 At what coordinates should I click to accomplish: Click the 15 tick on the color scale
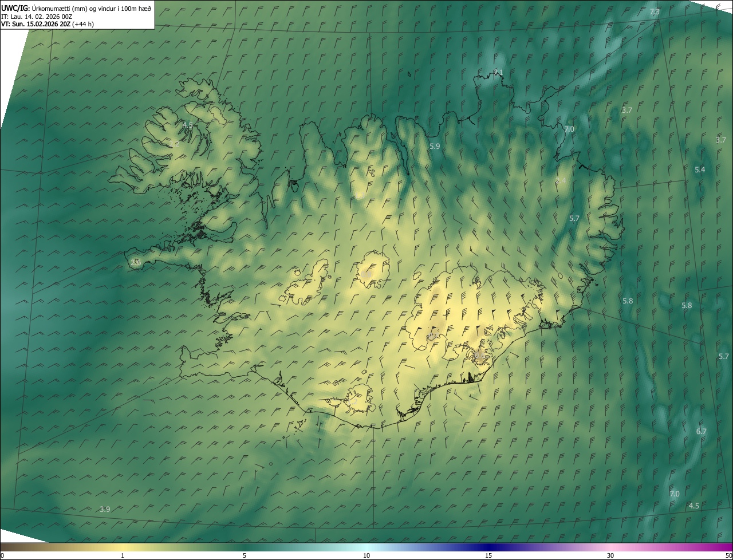pos(488,556)
